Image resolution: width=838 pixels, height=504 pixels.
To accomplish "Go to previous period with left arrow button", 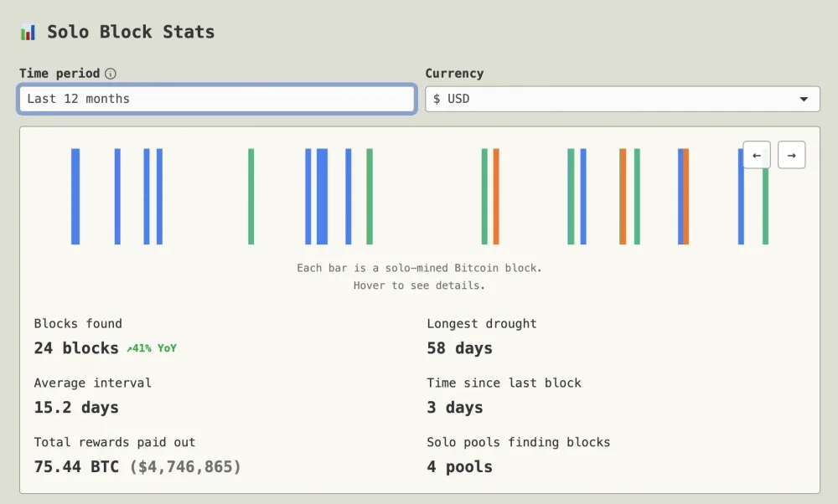I will [x=757, y=156].
